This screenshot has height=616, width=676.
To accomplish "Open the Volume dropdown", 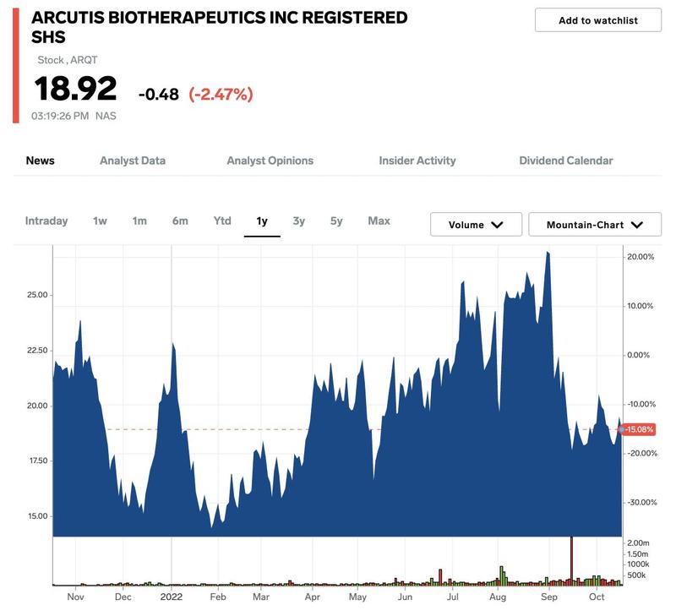I will [476, 225].
